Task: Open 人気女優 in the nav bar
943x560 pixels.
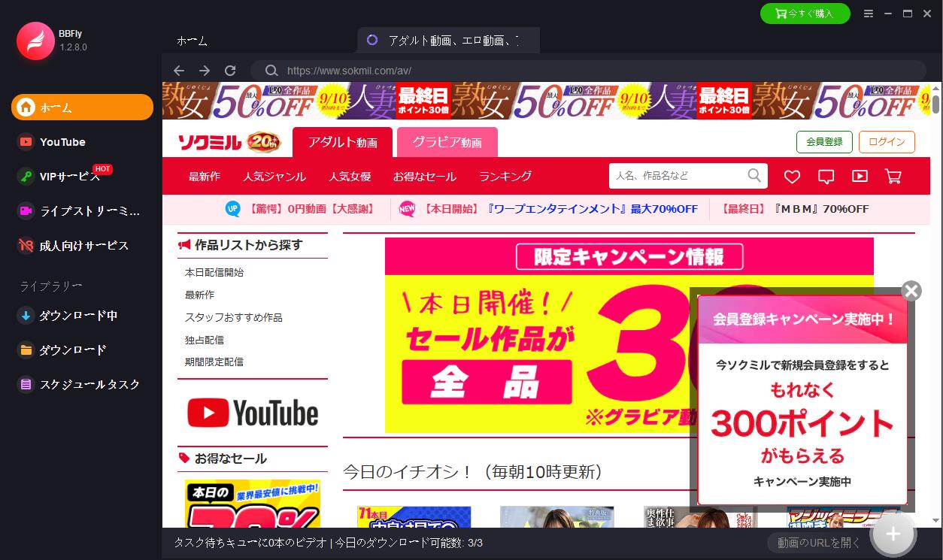Action: [350, 177]
